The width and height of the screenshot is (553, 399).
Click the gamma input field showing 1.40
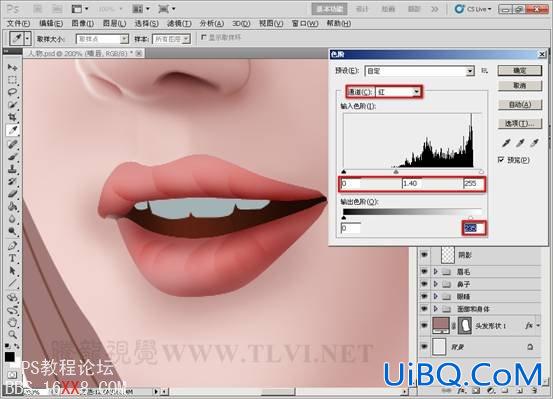click(413, 183)
